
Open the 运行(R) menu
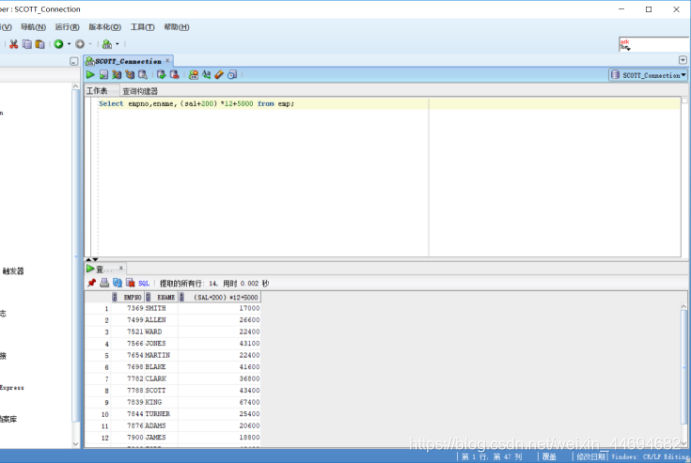67,27
